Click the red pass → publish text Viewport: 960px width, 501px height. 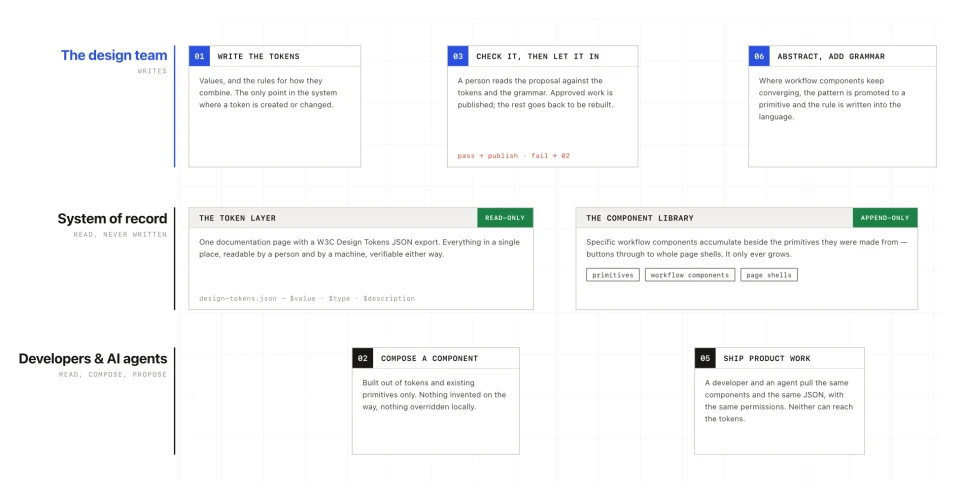click(x=487, y=156)
